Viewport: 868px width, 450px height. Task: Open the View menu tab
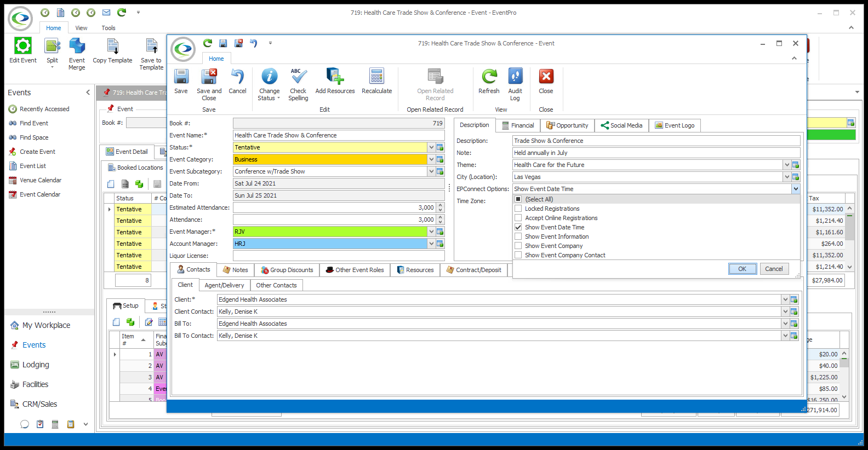pyautogui.click(x=81, y=28)
